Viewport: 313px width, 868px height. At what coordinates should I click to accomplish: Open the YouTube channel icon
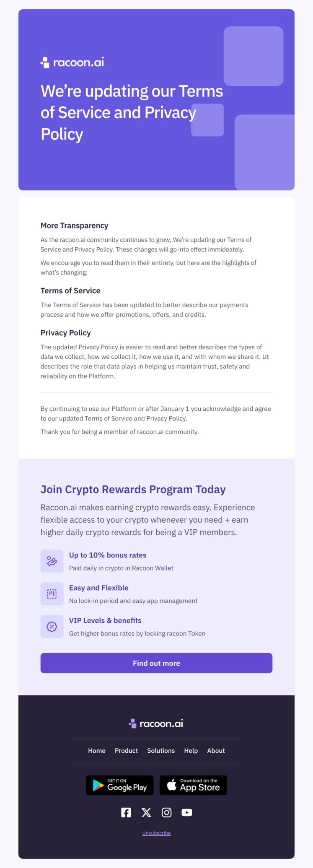coord(186,812)
